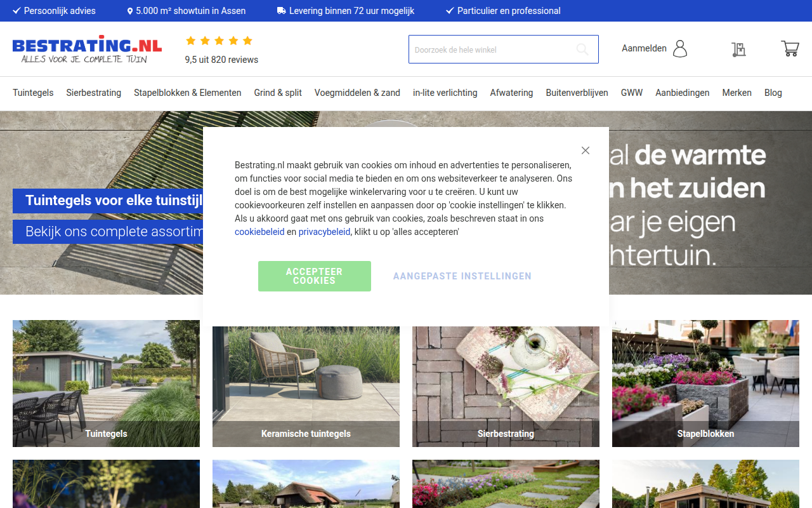This screenshot has width=812, height=508.
Task: Go to Aanbiedingen page
Action: (683, 93)
